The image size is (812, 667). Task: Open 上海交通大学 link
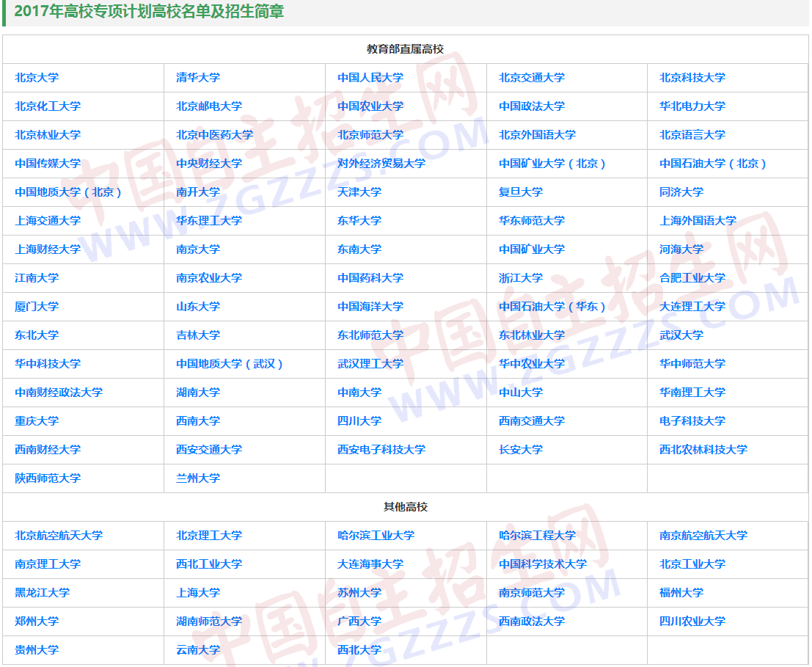[x=48, y=221]
